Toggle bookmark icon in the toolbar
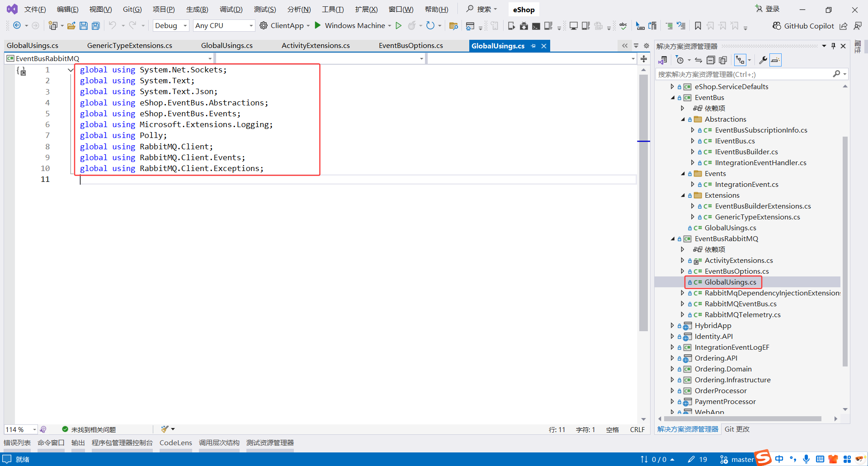868x466 pixels. coord(698,26)
